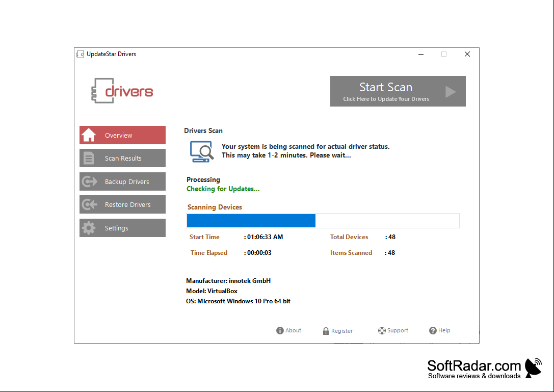Click the document icon on Scan Results
Viewport: 554px width, 392px height.
point(89,158)
